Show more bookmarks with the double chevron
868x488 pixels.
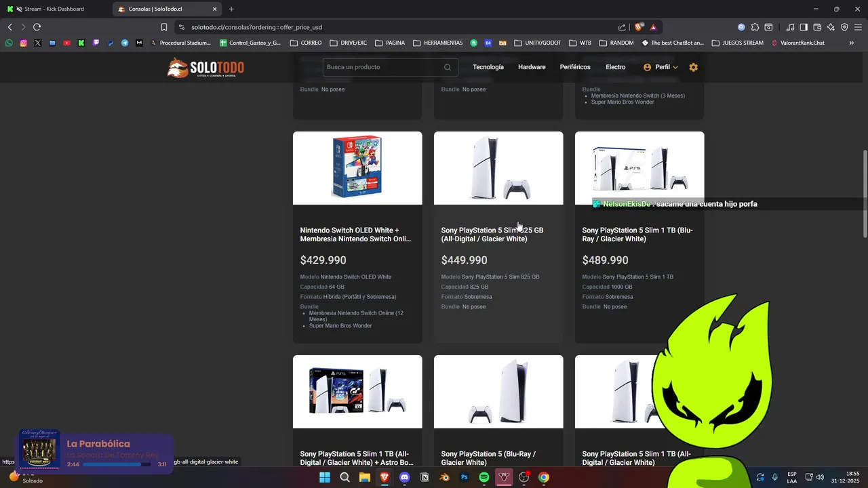pyautogui.click(x=852, y=43)
